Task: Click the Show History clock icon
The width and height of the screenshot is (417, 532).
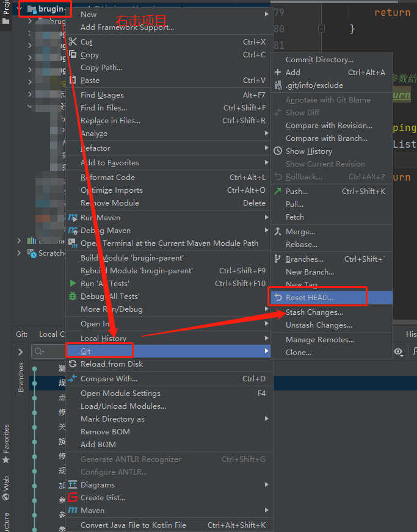Action: tap(278, 151)
